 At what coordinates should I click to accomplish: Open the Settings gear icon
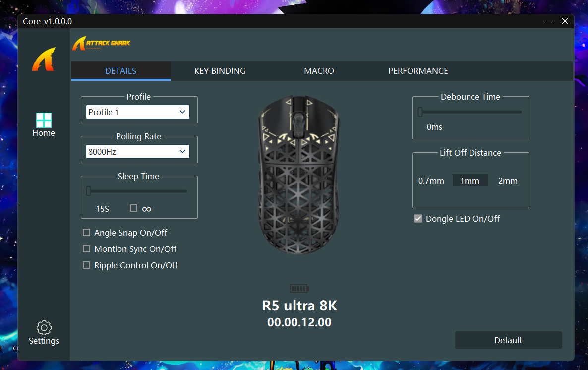point(44,328)
